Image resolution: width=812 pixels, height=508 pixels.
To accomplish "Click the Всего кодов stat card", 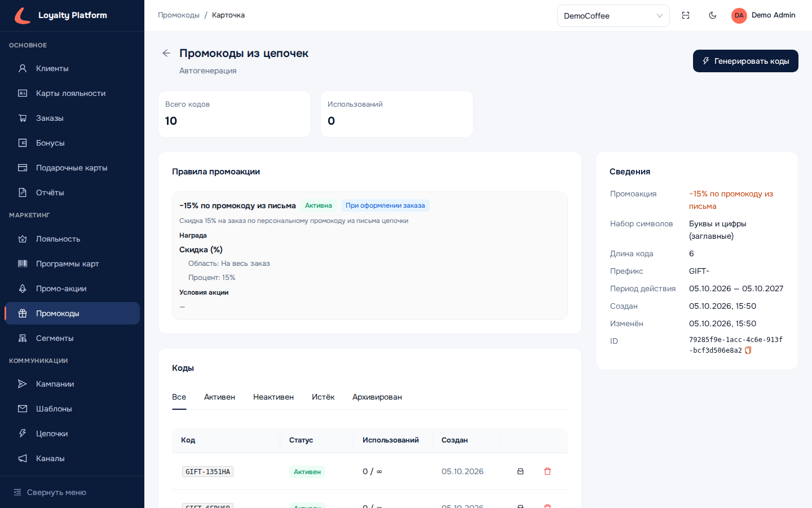I will click(x=235, y=114).
